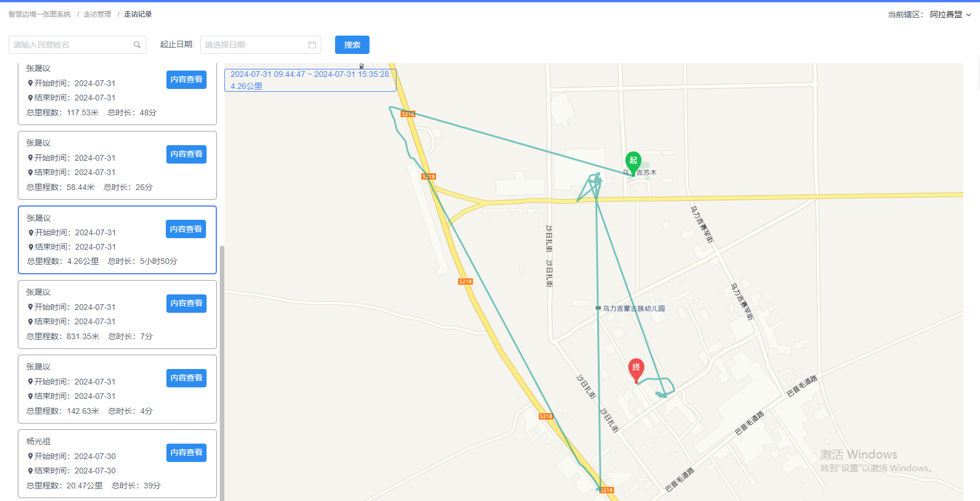
Task: View content of 杨光祖's 20.47公里 record
Action: point(186,452)
